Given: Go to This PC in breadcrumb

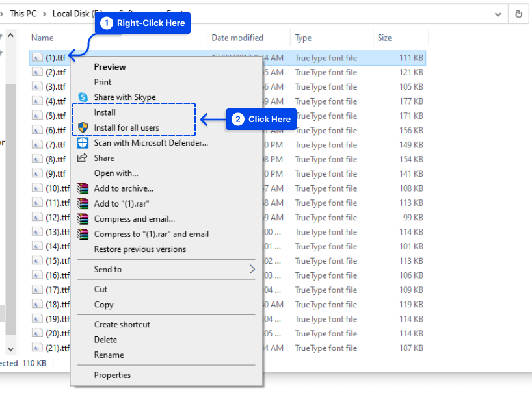Looking at the screenshot, I should 23,14.
